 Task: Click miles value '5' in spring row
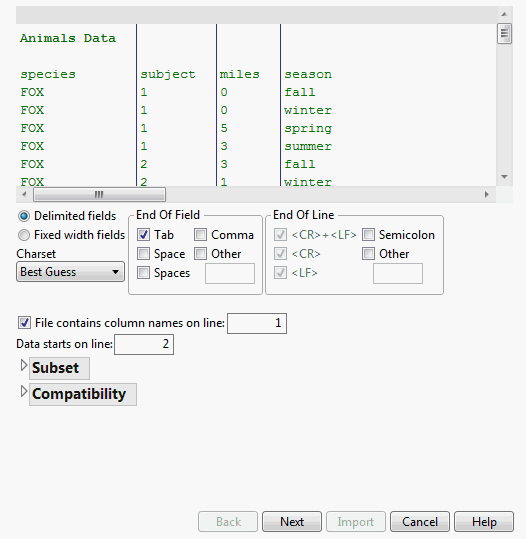[224, 128]
